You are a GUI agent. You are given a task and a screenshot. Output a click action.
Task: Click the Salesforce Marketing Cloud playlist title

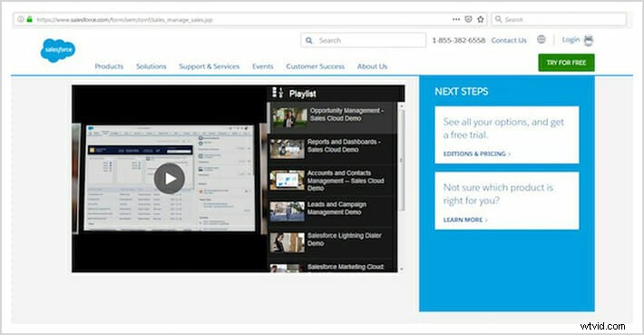point(346,267)
